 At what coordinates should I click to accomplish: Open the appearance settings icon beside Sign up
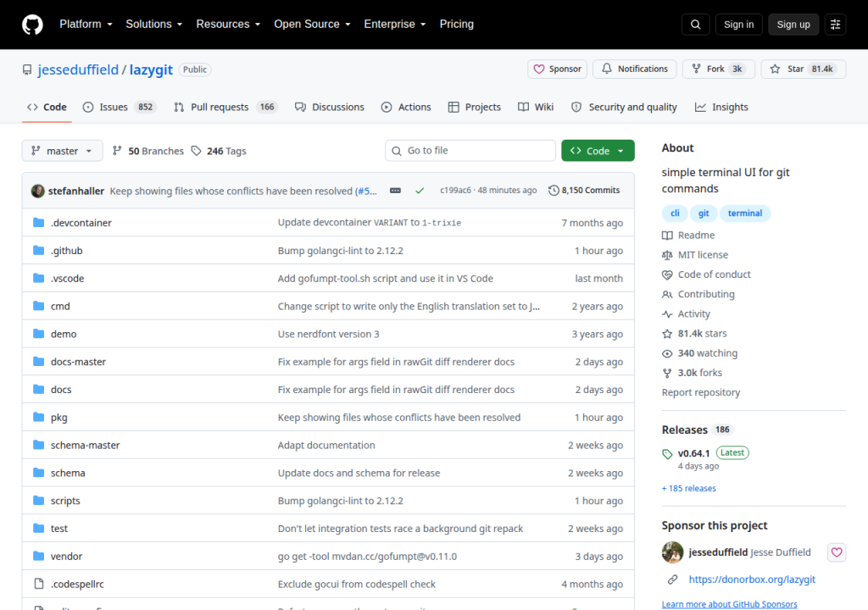[x=835, y=25]
